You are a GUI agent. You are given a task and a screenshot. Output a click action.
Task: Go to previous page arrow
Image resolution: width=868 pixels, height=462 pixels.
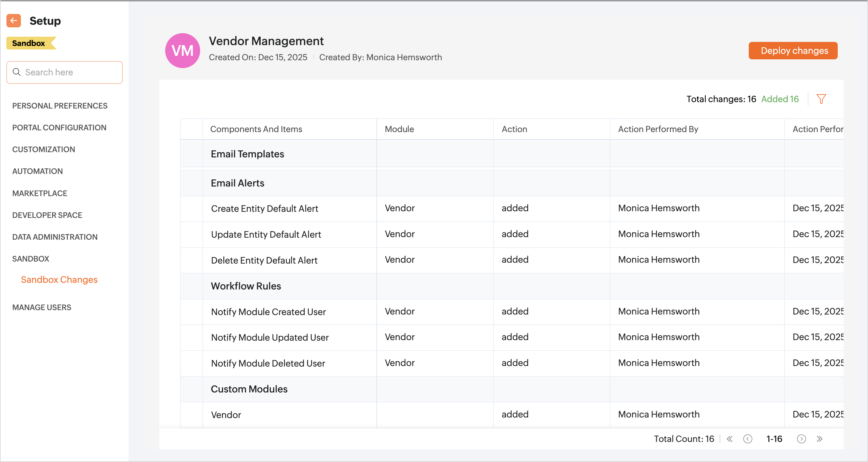point(747,439)
